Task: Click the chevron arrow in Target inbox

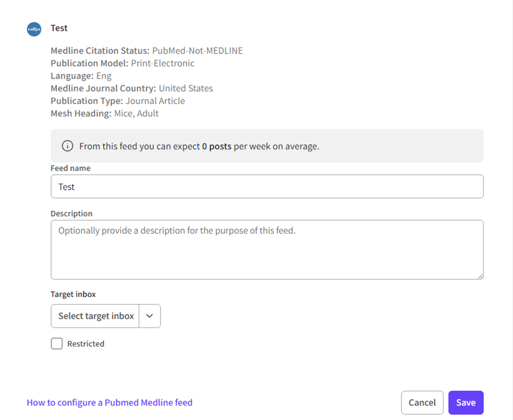Action: [149, 316]
